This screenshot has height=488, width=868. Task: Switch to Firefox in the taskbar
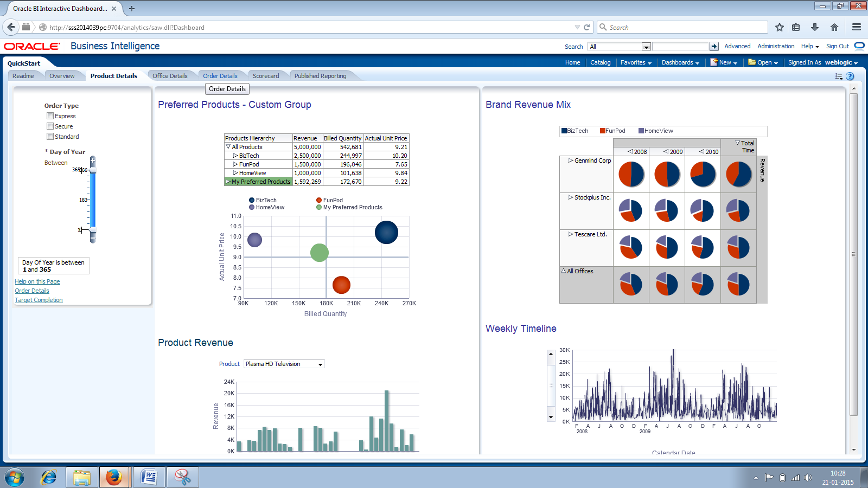pos(114,477)
